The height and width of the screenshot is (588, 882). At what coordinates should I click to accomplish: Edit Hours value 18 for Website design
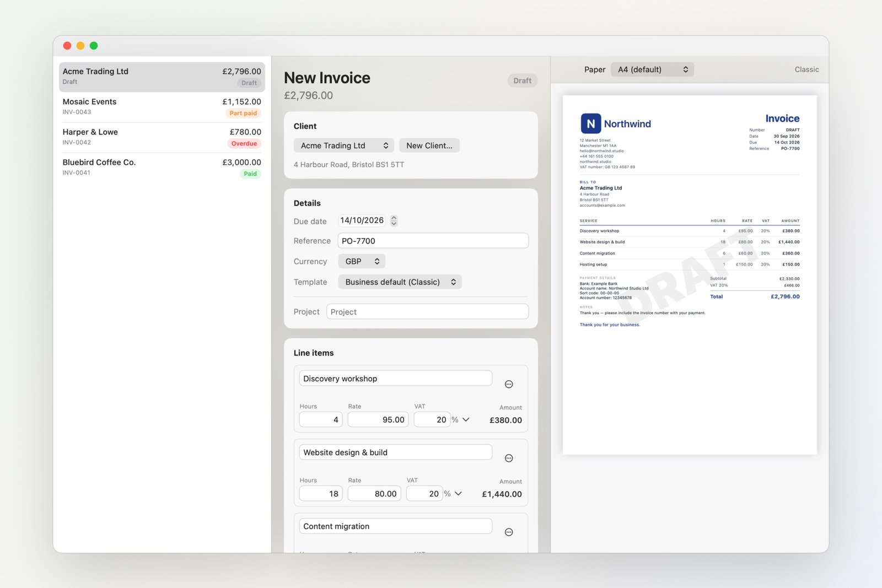[321, 494]
